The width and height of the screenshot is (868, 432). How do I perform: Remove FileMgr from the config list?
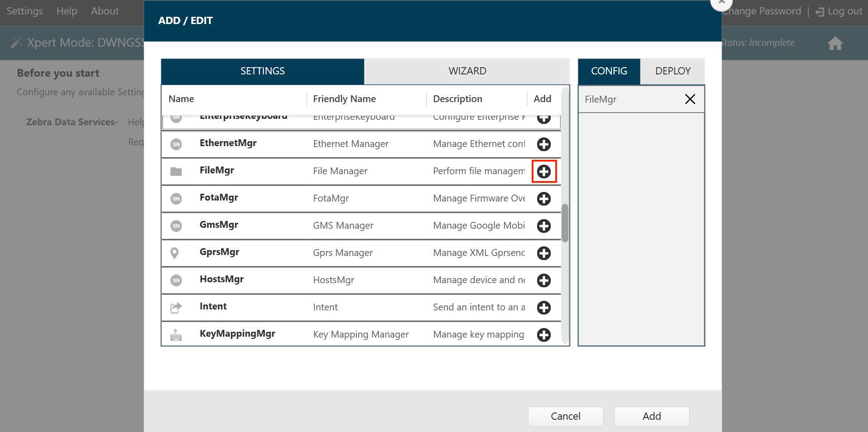690,99
